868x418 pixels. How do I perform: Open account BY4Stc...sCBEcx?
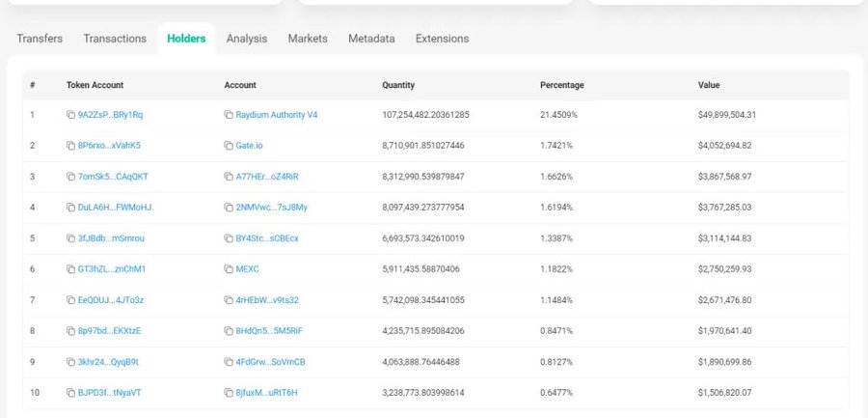click(267, 238)
